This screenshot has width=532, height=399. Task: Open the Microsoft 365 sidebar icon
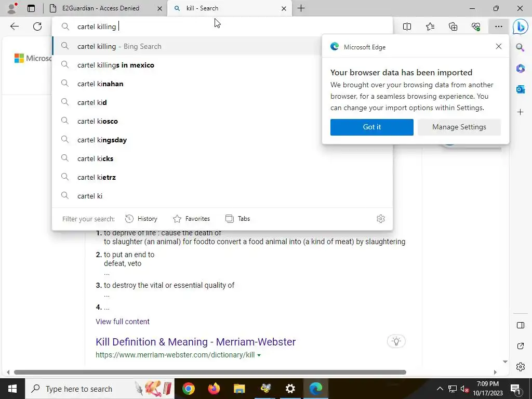[520, 68]
